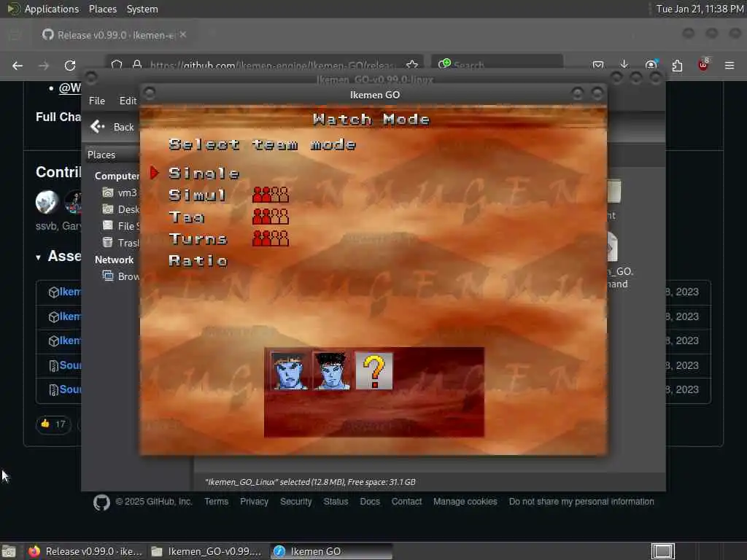Open the File menu in file manager
The image size is (747, 560).
point(97,101)
